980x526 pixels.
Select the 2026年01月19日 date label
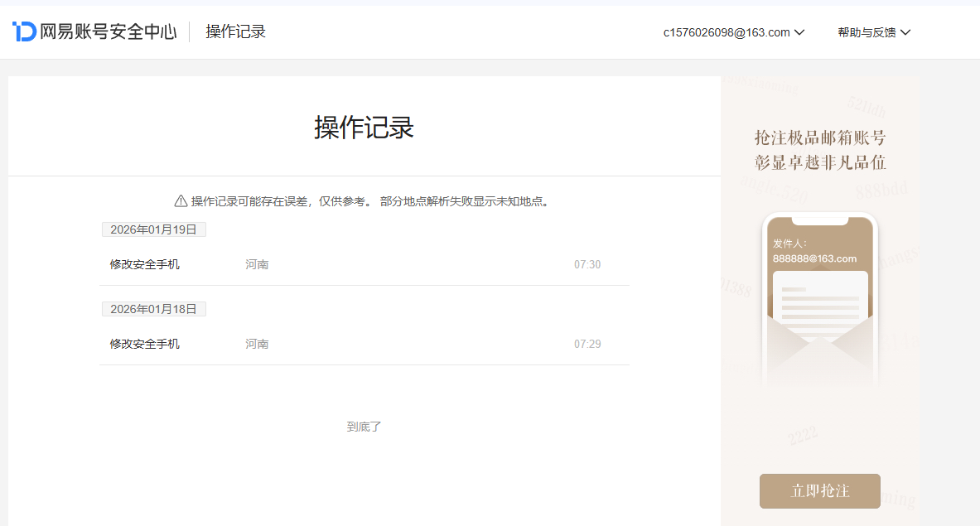click(154, 229)
